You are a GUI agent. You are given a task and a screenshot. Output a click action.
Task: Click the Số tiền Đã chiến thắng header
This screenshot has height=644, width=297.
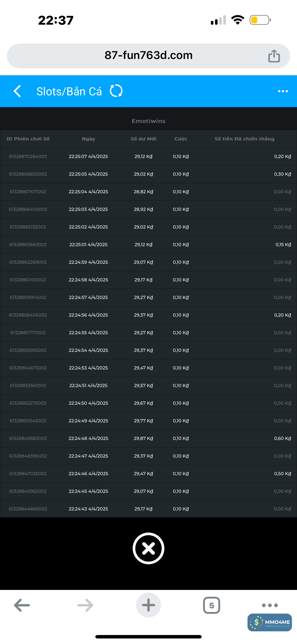[244, 139]
